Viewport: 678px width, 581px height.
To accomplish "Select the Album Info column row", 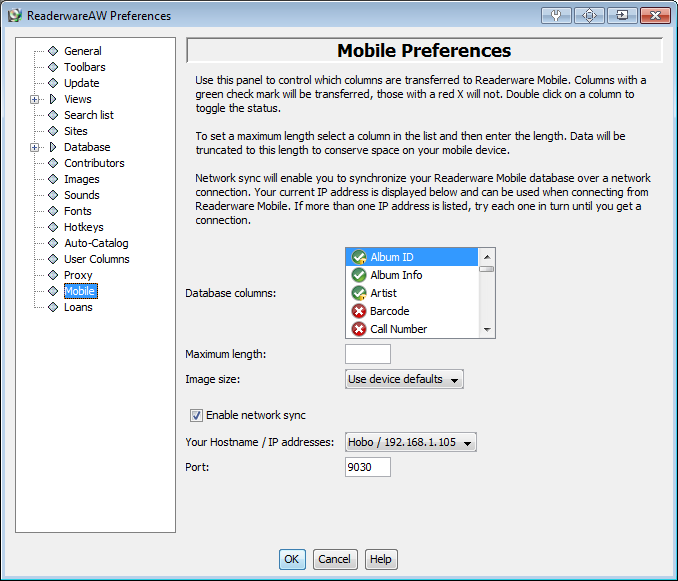I will click(x=412, y=275).
